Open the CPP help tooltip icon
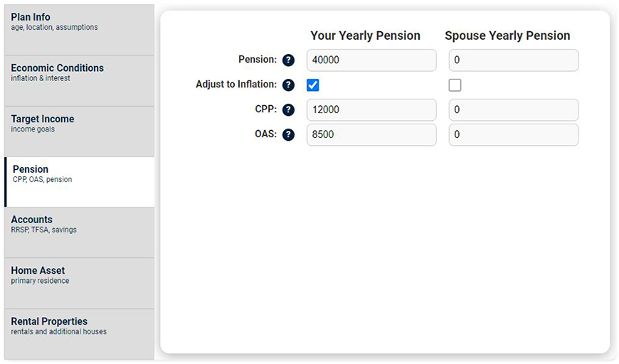Viewport: 619px width, 364px height. (288, 110)
